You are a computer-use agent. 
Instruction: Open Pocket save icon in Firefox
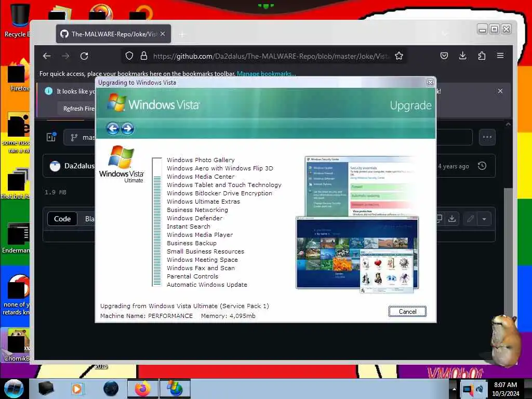coord(444,56)
